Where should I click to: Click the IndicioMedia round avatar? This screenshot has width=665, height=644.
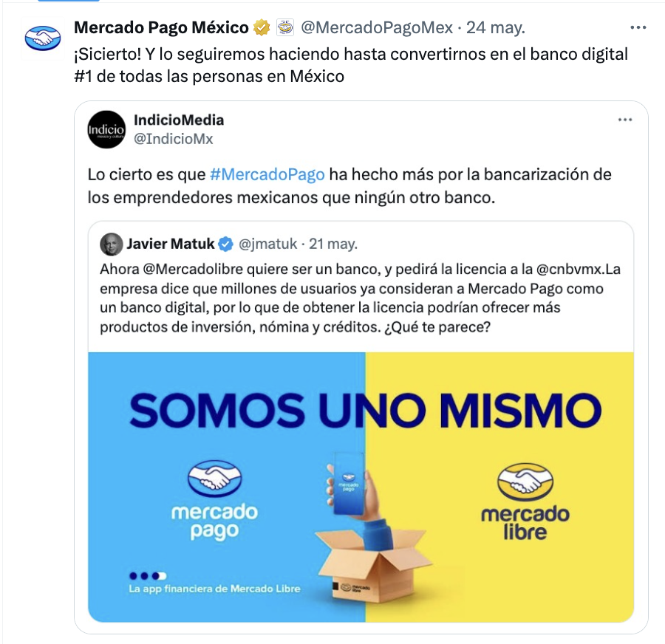[106, 130]
